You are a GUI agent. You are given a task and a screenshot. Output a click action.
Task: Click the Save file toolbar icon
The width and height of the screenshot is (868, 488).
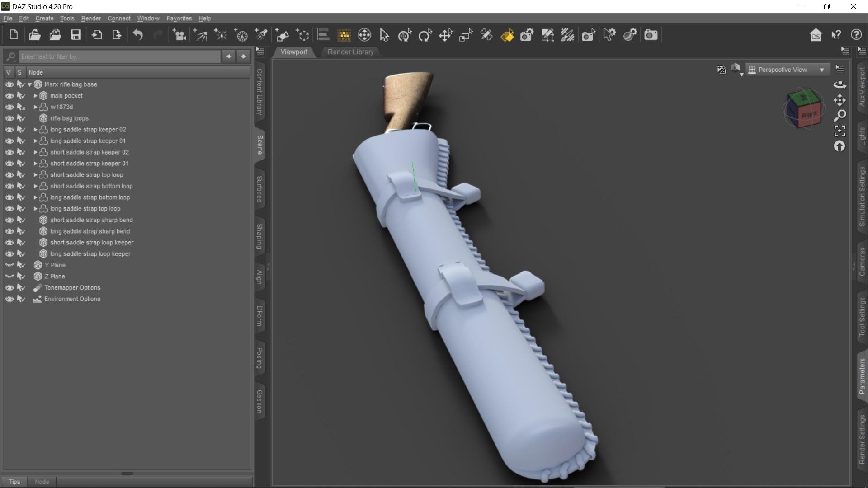pos(75,35)
